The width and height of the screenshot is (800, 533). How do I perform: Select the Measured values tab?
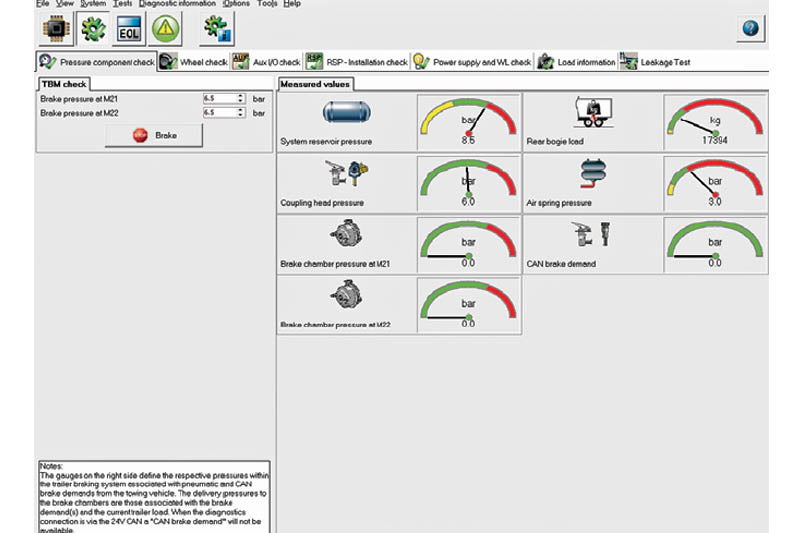[314, 84]
